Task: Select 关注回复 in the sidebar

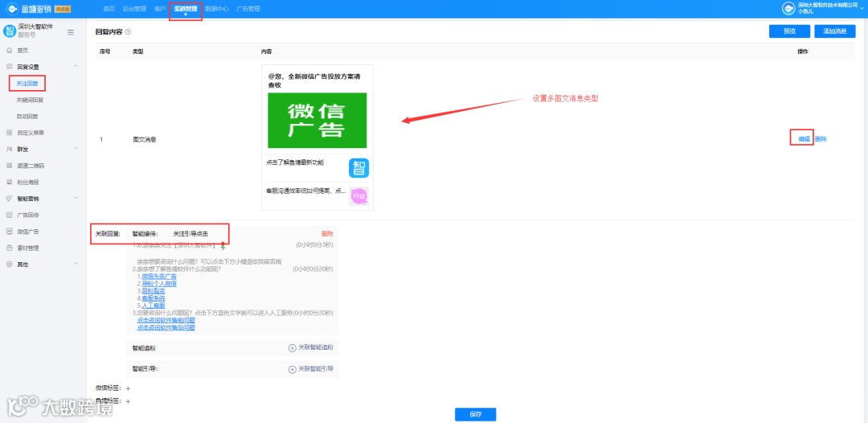Action: [x=27, y=84]
